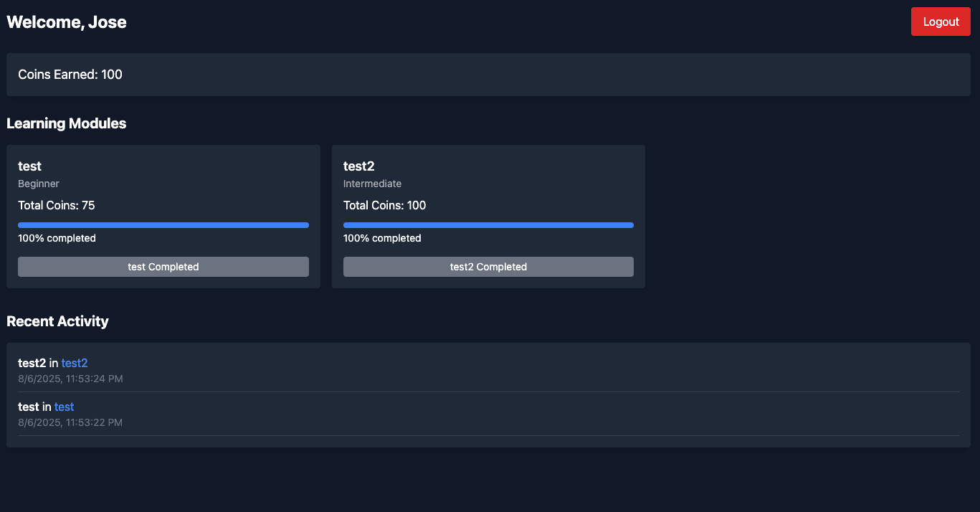Click the progress bar of the test2 module
This screenshot has height=512, width=980.
tap(488, 224)
